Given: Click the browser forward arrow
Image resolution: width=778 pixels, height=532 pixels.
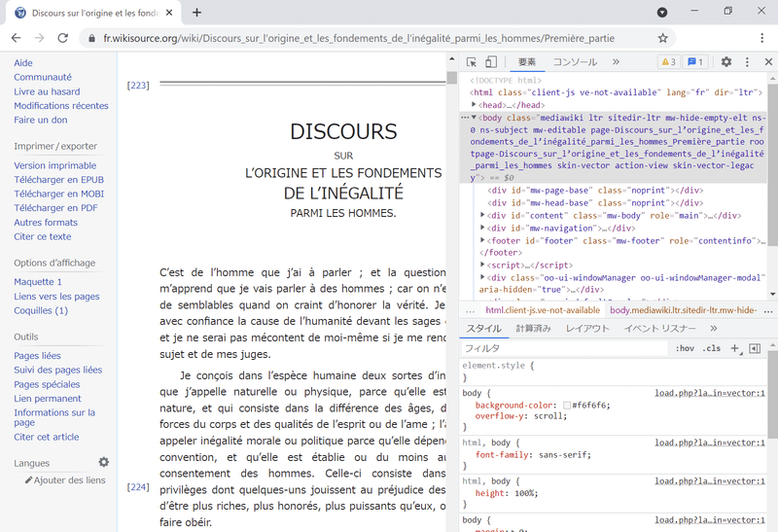Looking at the screenshot, I should pyautogui.click(x=39, y=38).
